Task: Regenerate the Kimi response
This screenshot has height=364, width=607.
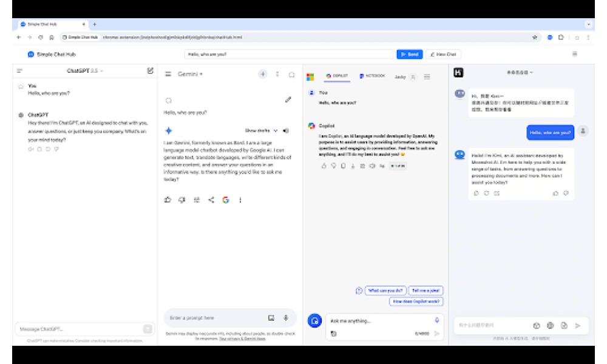Action: click(487, 193)
